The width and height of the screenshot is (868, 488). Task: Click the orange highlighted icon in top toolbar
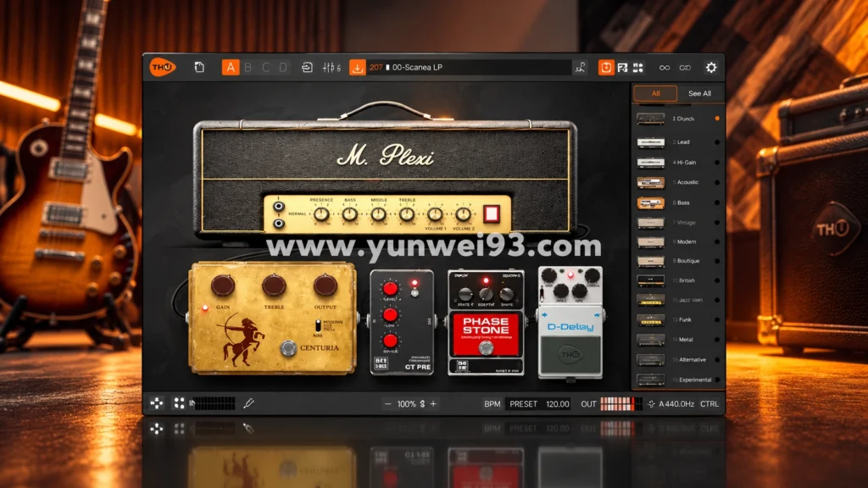[x=606, y=68]
